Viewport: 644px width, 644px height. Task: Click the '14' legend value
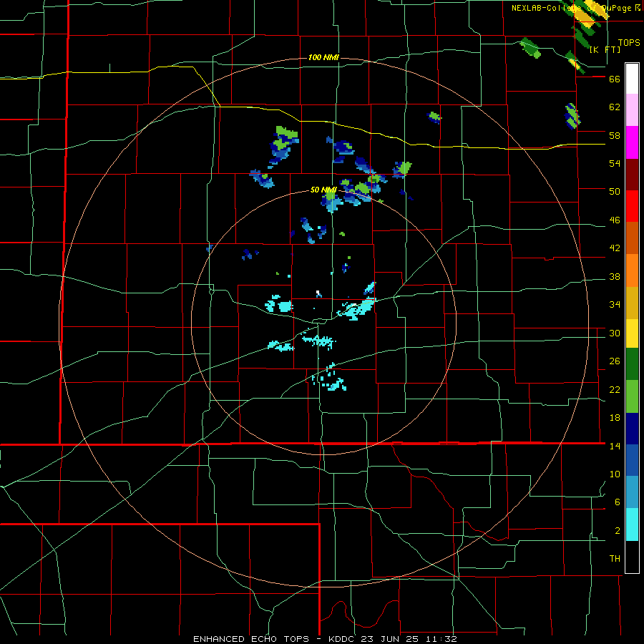(x=615, y=446)
